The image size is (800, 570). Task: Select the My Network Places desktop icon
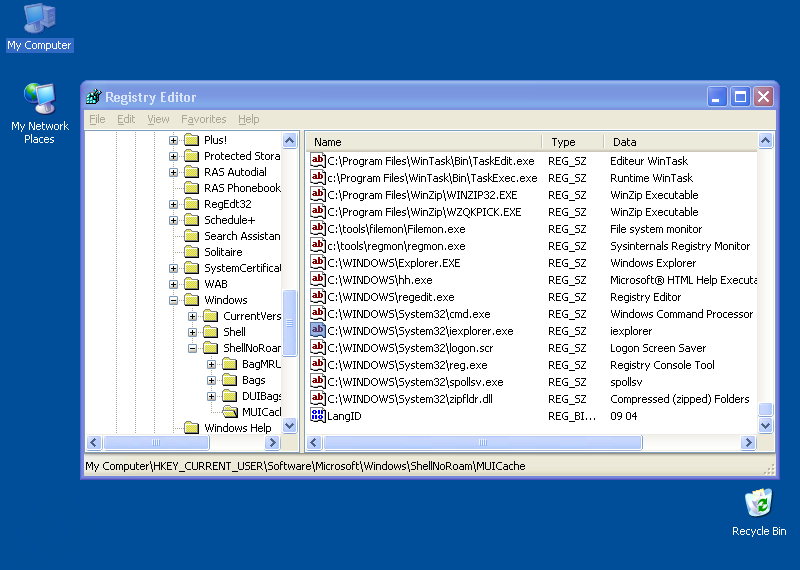pyautogui.click(x=39, y=113)
